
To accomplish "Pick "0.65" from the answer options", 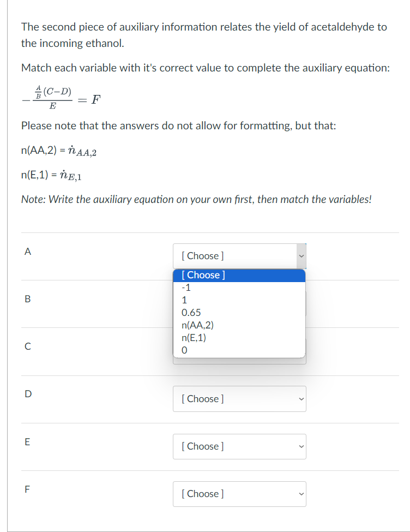I will (x=189, y=312).
